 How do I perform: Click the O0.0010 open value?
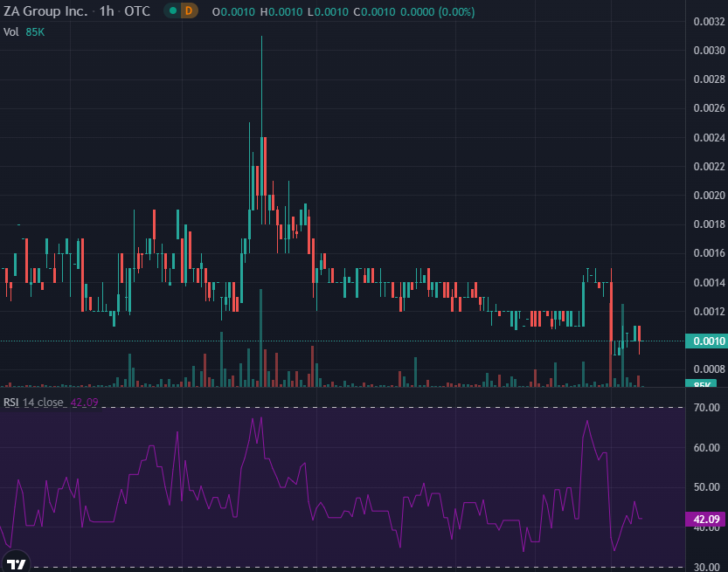pyautogui.click(x=233, y=11)
